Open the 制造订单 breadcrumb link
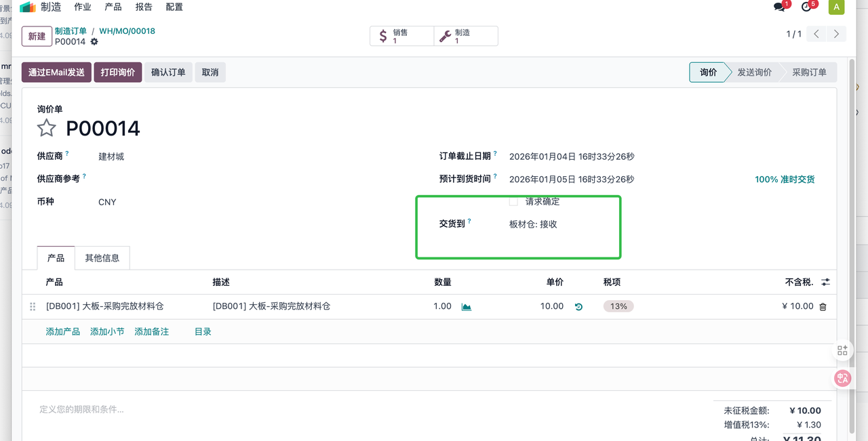The width and height of the screenshot is (868, 441). [71, 31]
